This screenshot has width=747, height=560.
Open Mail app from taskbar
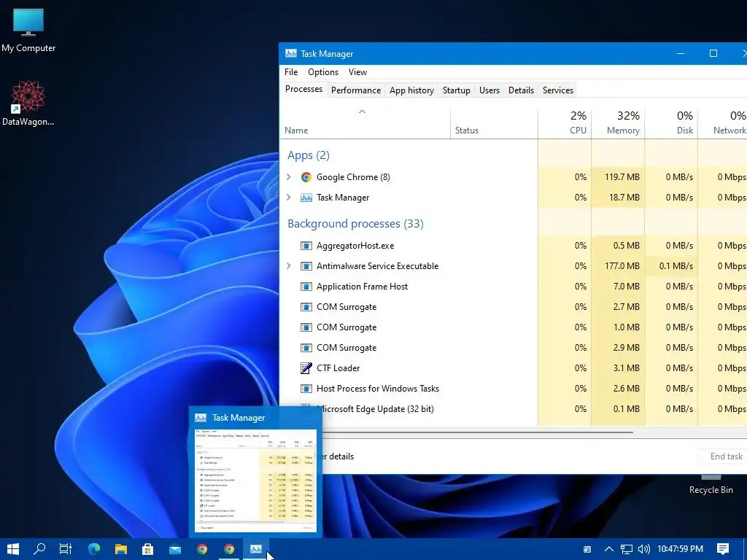[175, 549]
